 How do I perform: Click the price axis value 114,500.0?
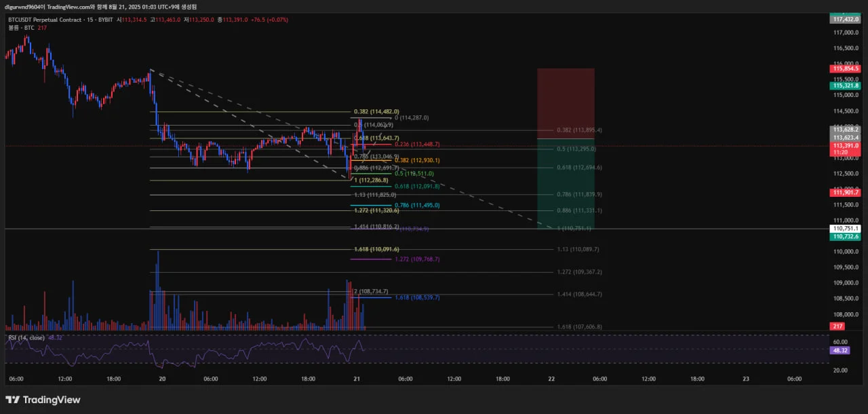pyautogui.click(x=846, y=111)
